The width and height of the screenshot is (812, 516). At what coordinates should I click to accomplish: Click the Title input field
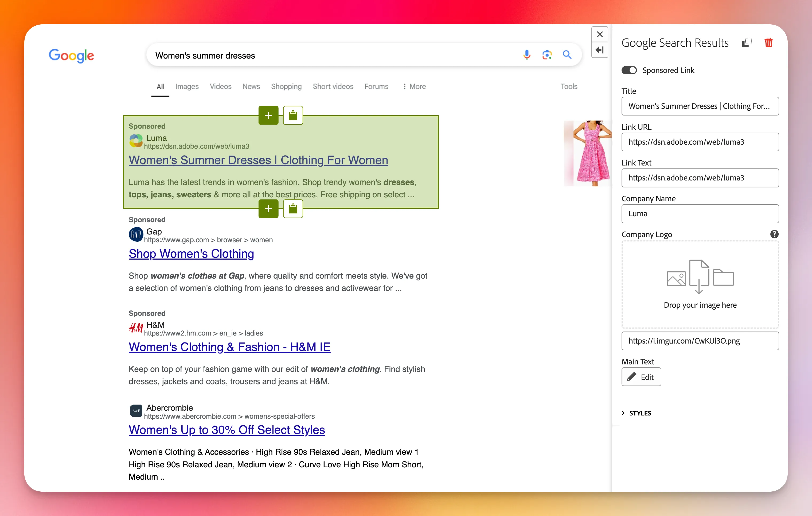click(700, 106)
